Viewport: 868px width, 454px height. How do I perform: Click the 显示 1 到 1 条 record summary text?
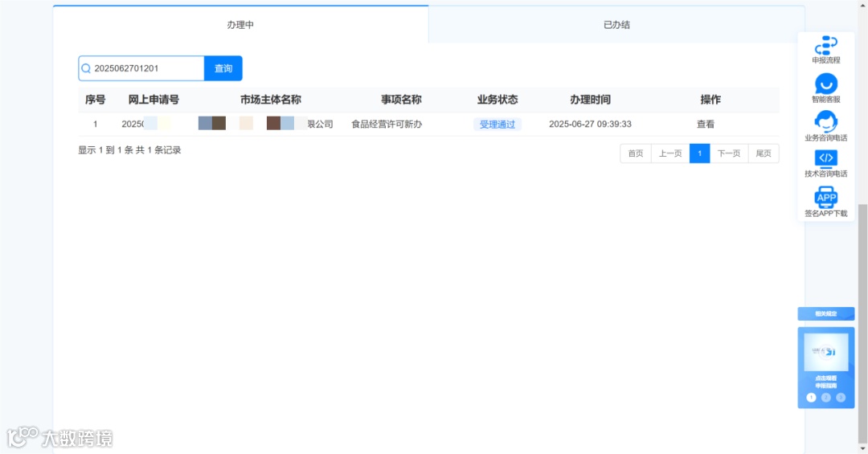[x=129, y=150]
